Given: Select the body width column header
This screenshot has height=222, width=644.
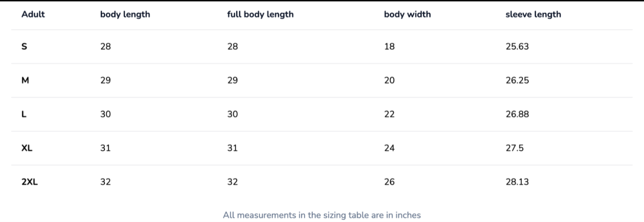Looking at the screenshot, I should pyautogui.click(x=407, y=14).
